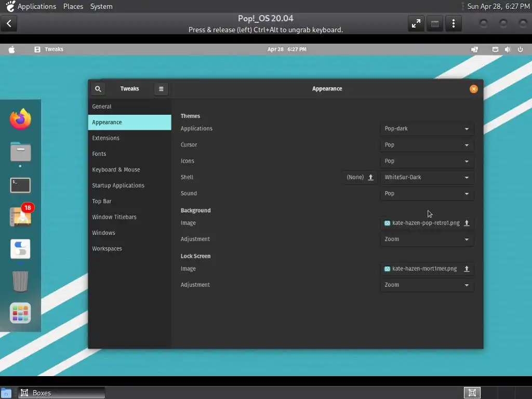532x399 pixels.
Task: Choose lock screen image kate-hazen-mortimer.png
Action: [x=427, y=269]
